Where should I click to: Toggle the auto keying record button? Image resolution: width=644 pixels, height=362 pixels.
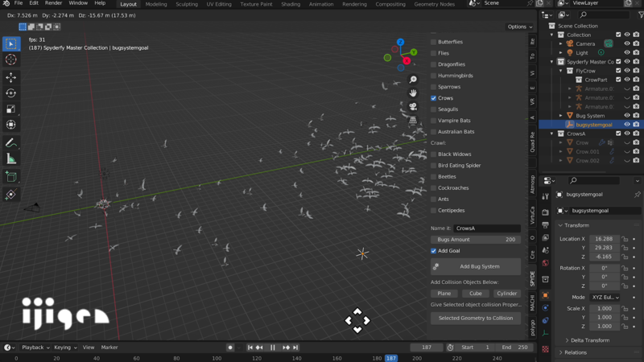point(230,348)
